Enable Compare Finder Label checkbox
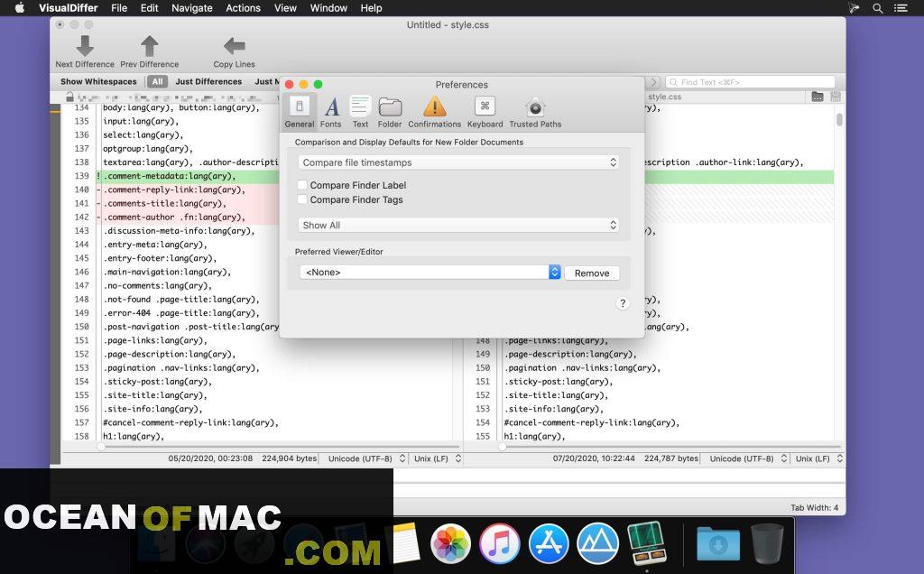Viewport: 924px width, 574px height. [302, 185]
